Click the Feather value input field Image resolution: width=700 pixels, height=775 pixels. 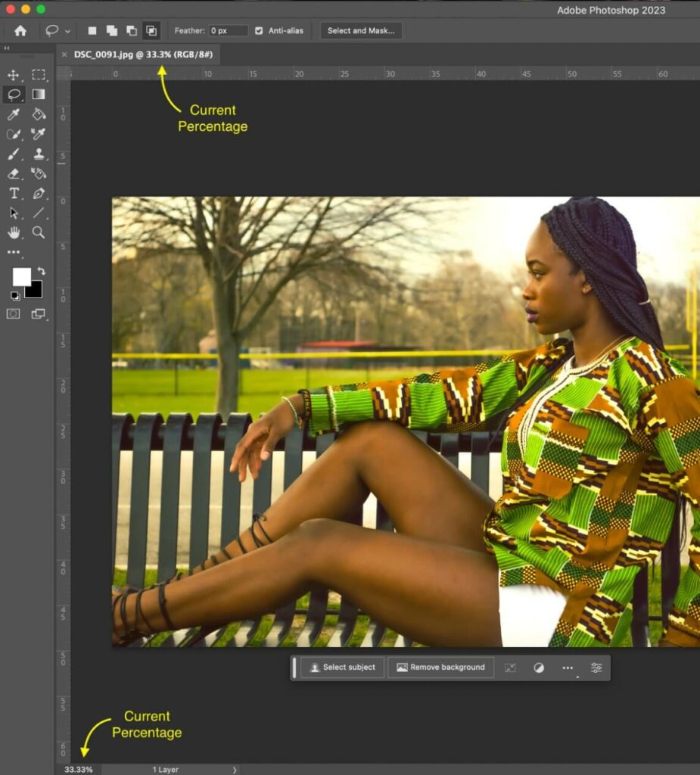229,31
